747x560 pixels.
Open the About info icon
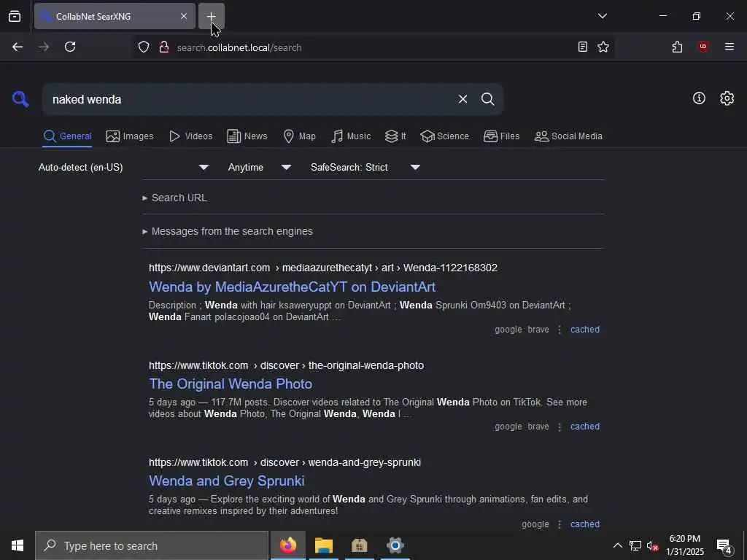click(x=699, y=98)
